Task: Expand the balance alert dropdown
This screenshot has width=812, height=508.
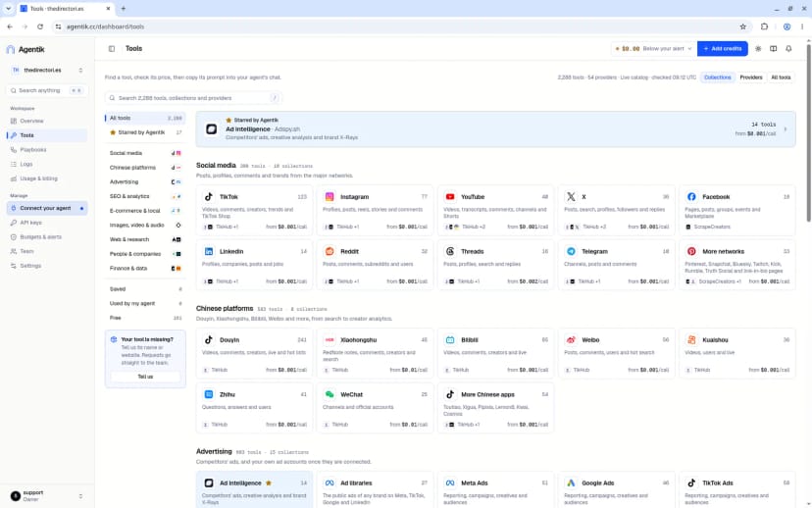Action: (653, 49)
